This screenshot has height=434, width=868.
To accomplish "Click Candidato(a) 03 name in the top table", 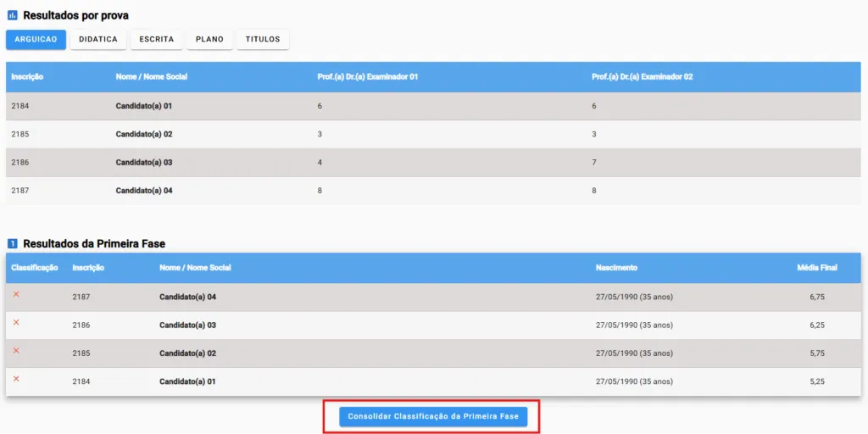I will click(144, 162).
